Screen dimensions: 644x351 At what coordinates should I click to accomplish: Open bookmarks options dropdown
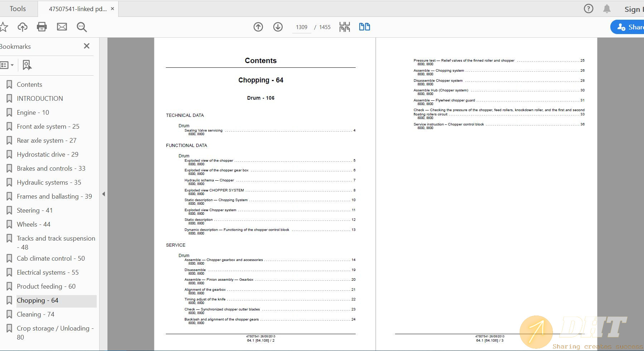point(7,65)
